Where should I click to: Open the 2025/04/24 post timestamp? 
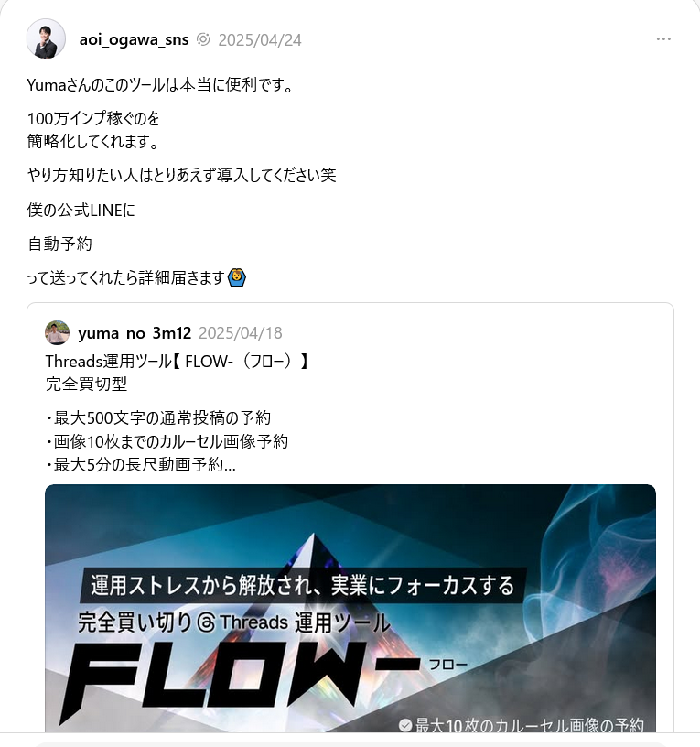coord(260,40)
